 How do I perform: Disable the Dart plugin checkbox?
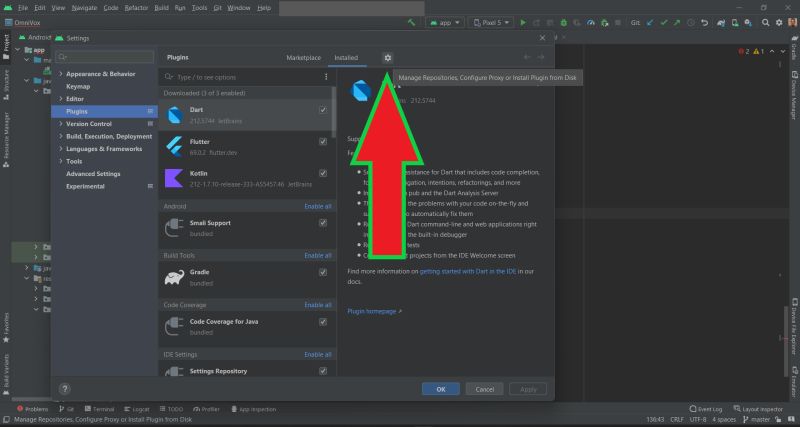pos(322,110)
